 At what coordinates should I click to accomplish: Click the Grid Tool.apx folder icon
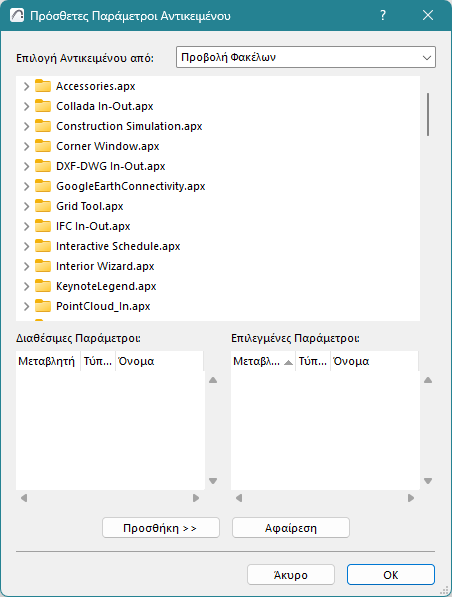pos(43,206)
